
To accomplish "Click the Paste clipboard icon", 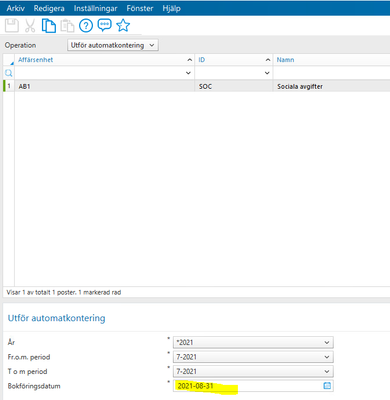I will pyautogui.click(x=67, y=26).
